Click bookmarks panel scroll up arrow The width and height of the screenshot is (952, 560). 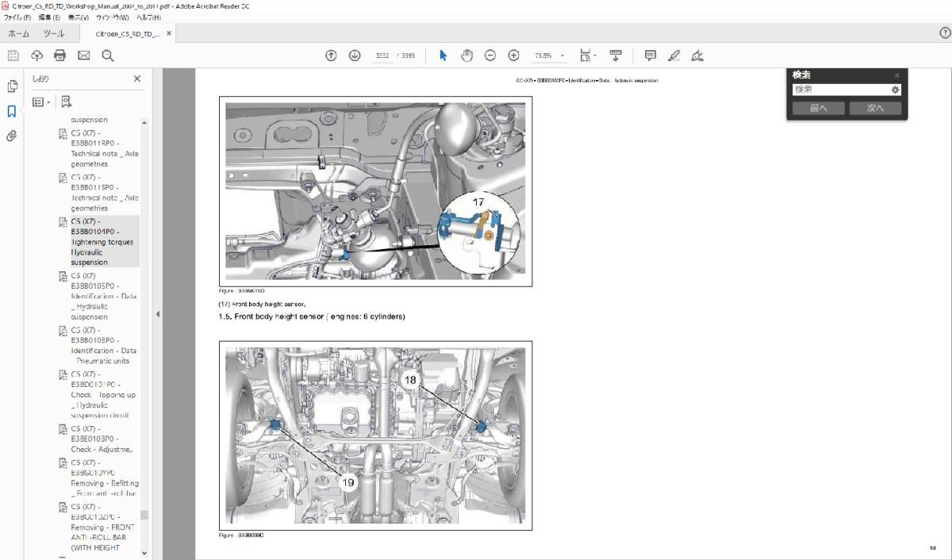[144, 122]
